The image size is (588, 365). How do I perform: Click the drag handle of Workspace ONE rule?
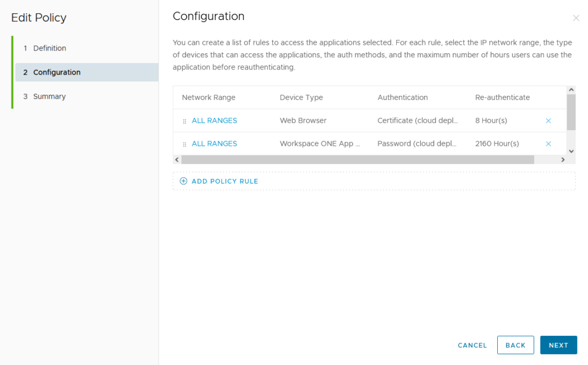[184, 145]
